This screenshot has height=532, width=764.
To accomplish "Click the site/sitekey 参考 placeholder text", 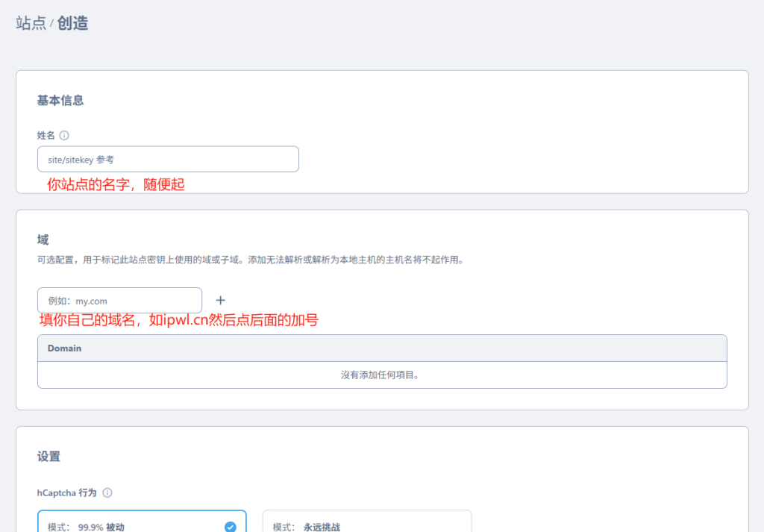I will 84,159.
